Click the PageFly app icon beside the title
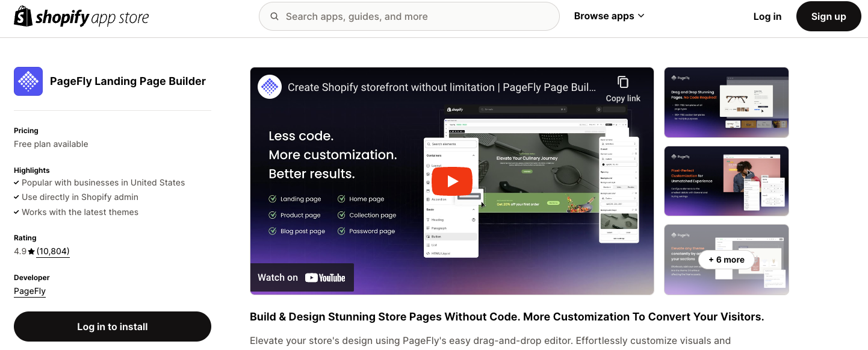 (28, 81)
